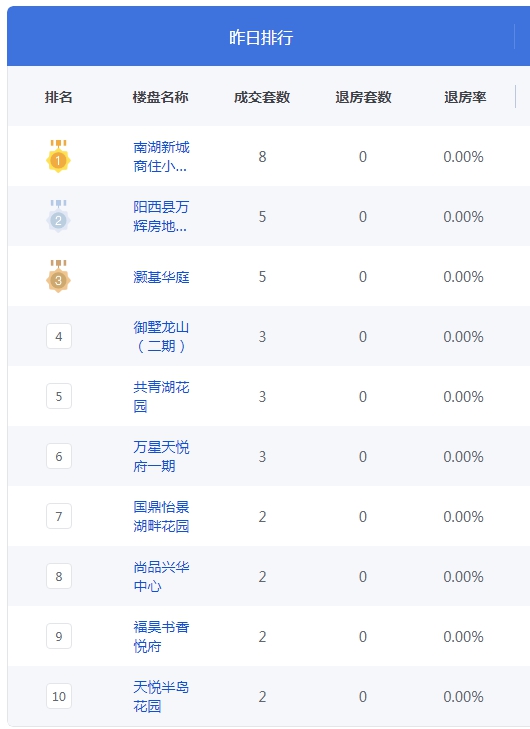Switch to the 昨日排行 tab

tap(261, 37)
